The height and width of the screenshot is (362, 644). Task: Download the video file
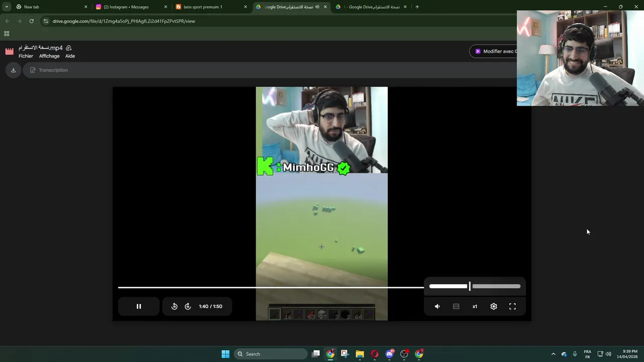13,70
